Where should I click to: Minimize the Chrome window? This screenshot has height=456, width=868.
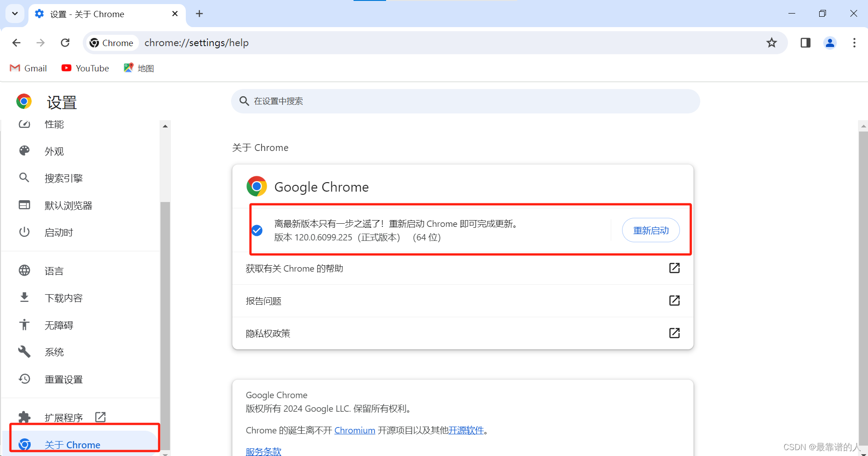792,14
